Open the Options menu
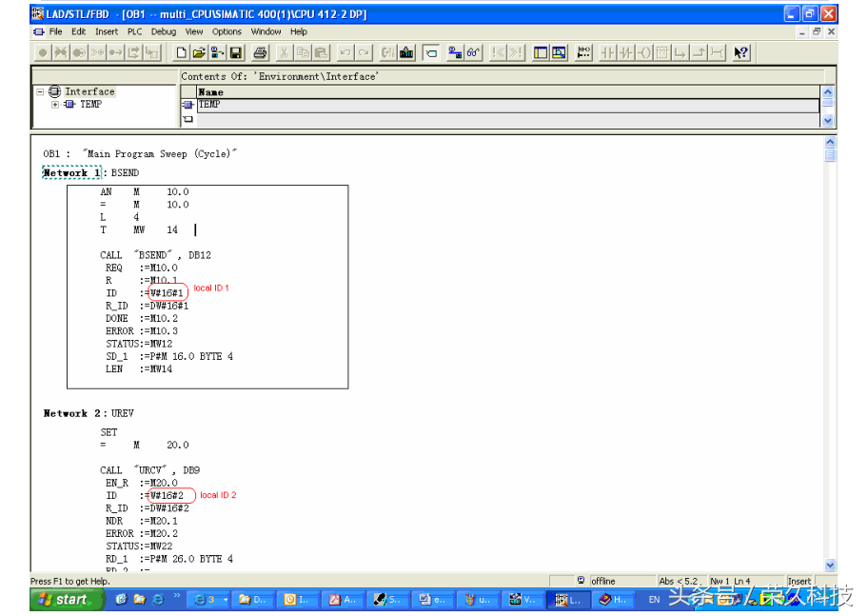 (x=227, y=31)
